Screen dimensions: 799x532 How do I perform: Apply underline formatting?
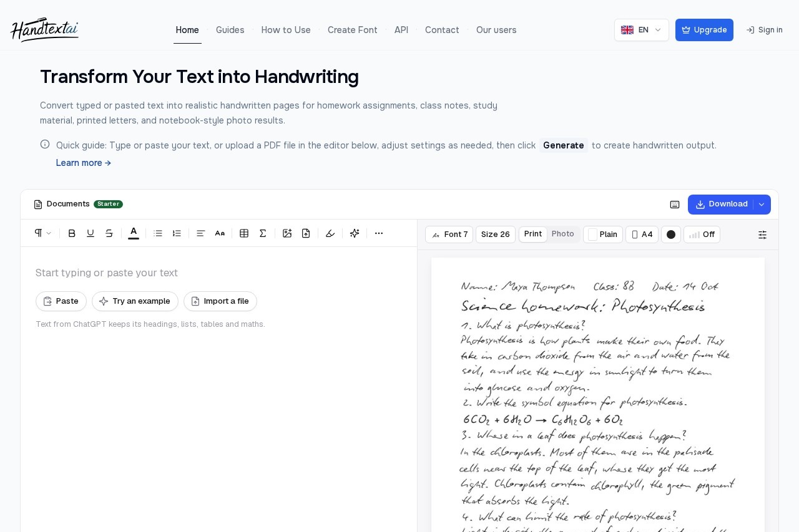pos(91,233)
